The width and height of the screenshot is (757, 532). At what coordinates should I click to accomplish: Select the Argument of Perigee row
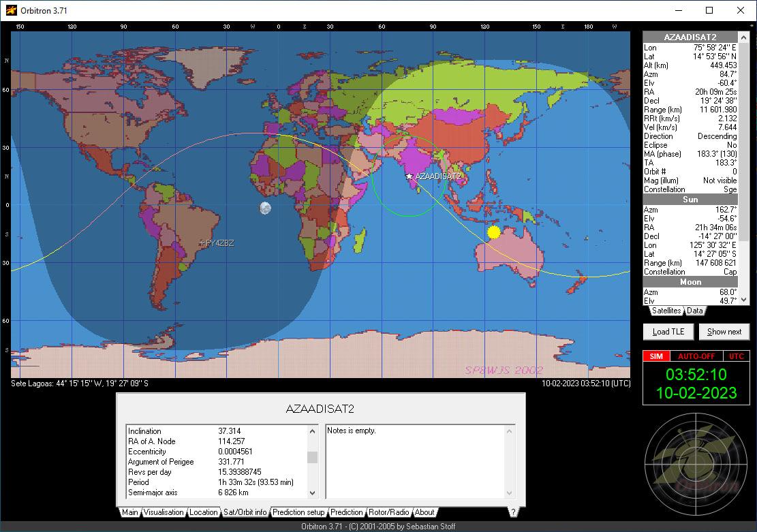coord(216,462)
